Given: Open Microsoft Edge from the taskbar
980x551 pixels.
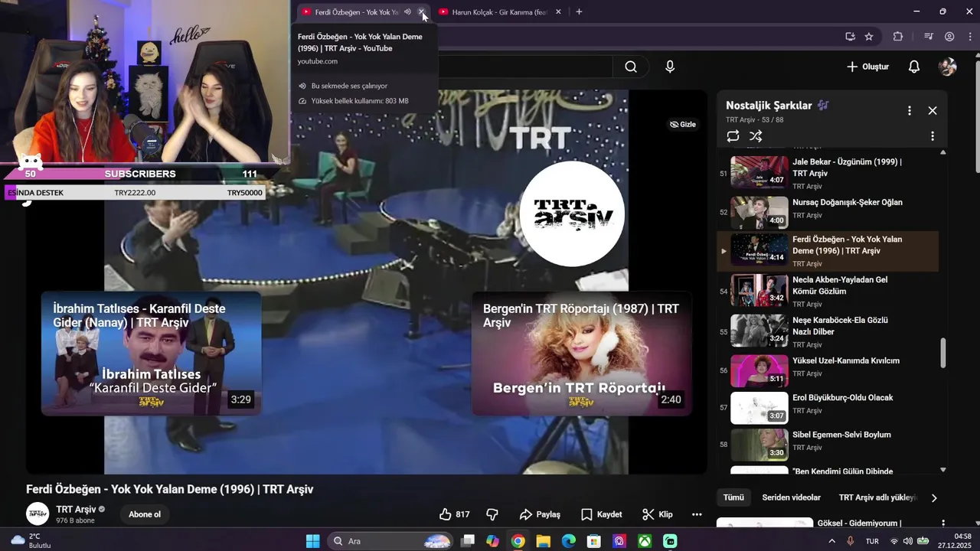Looking at the screenshot, I should point(568,541).
